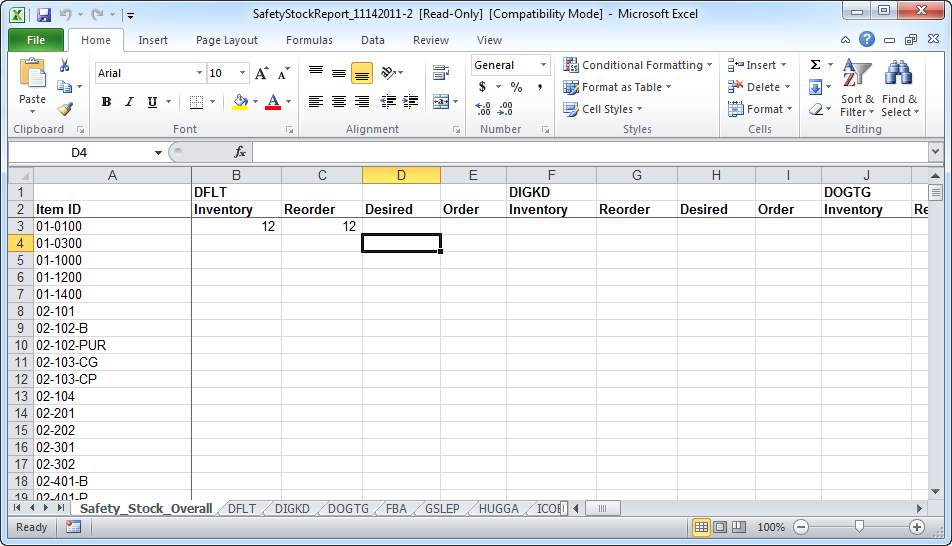Toggle Italic formatting
The image size is (952, 546).
click(129, 102)
